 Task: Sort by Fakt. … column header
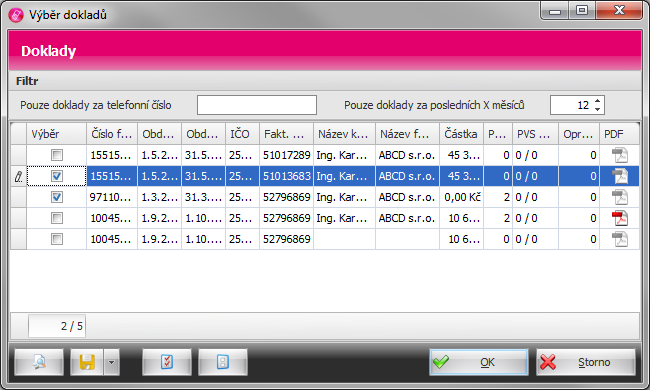(286, 134)
